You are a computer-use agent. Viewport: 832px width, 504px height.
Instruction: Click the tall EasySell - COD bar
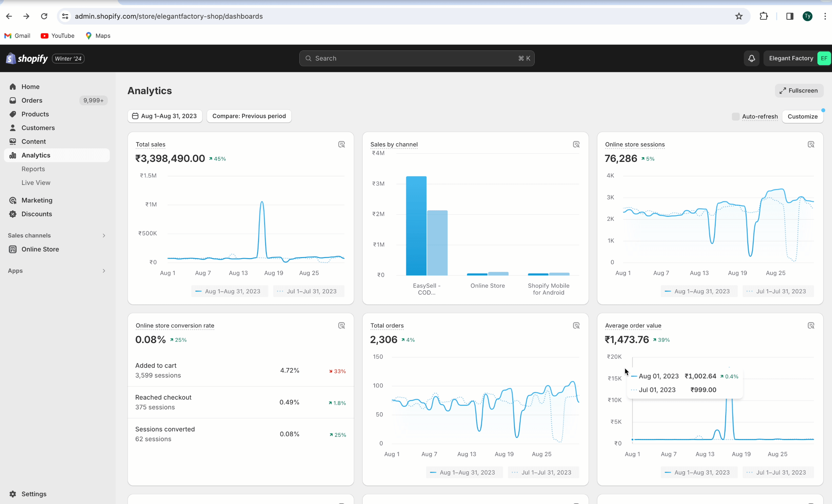point(416,226)
